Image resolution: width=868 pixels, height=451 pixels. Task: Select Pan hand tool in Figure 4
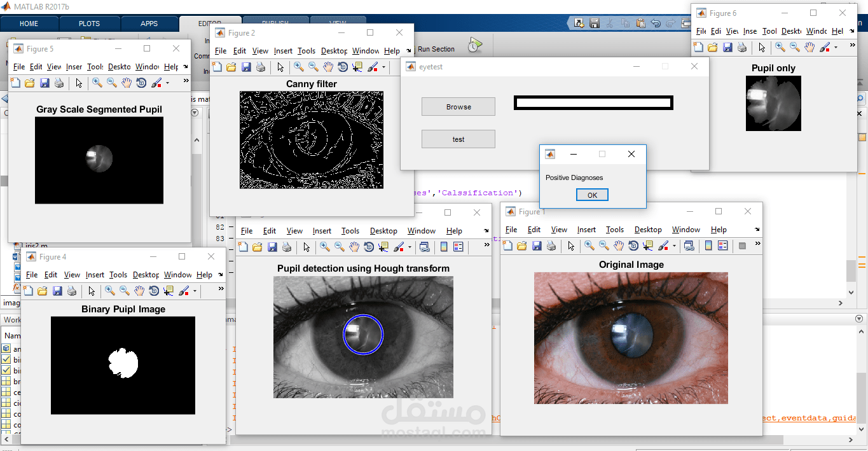pyautogui.click(x=139, y=291)
